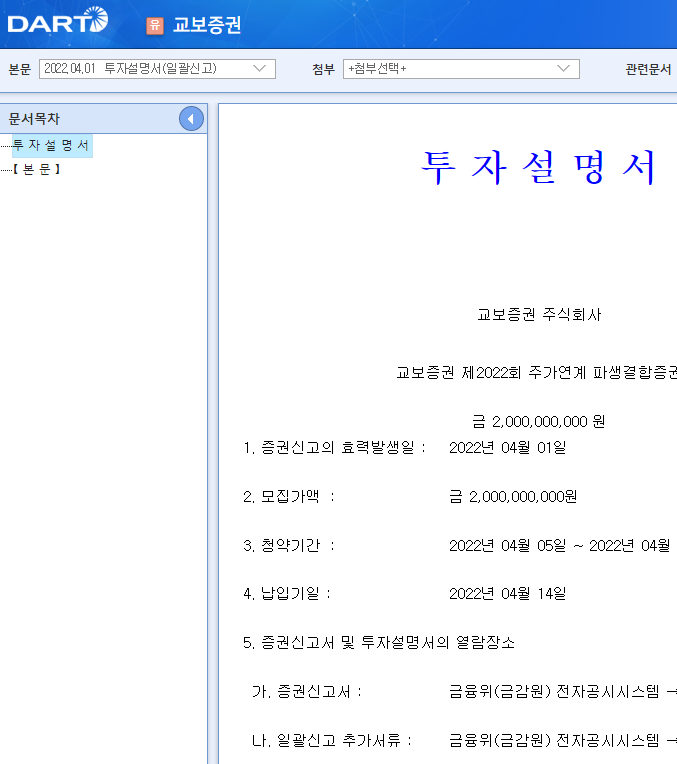Click 증권신고의 효력발생일 line
This screenshot has width=677, height=764.
pyautogui.click(x=334, y=447)
